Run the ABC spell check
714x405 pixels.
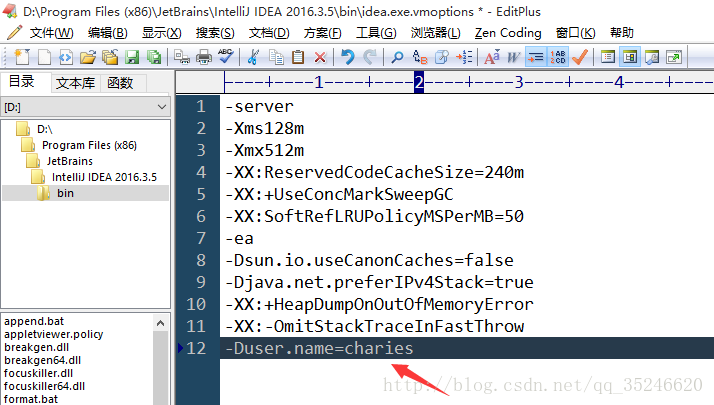coord(225,57)
